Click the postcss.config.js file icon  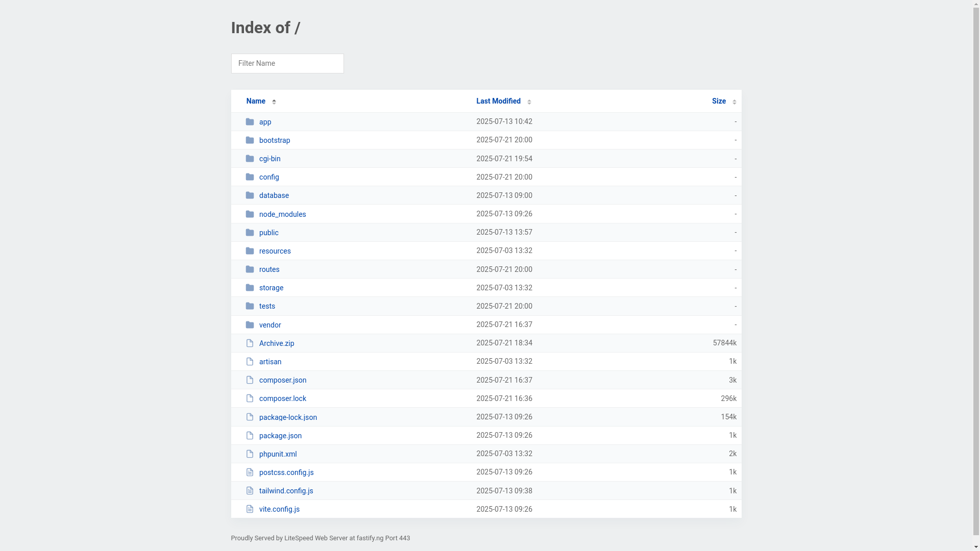[x=250, y=472]
